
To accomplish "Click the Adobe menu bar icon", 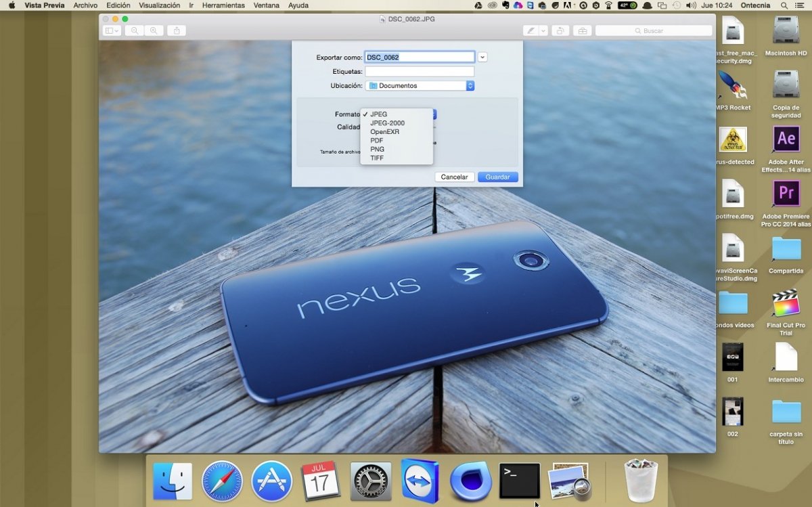I will point(568,5).
